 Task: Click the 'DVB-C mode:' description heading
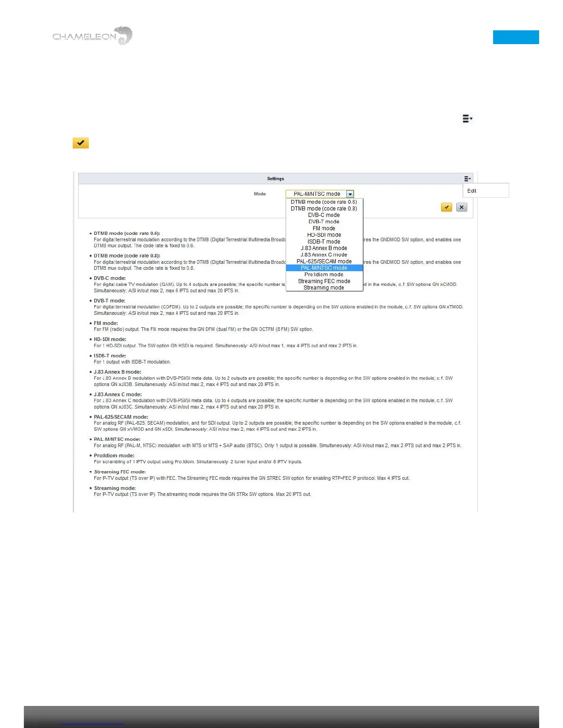110,278
